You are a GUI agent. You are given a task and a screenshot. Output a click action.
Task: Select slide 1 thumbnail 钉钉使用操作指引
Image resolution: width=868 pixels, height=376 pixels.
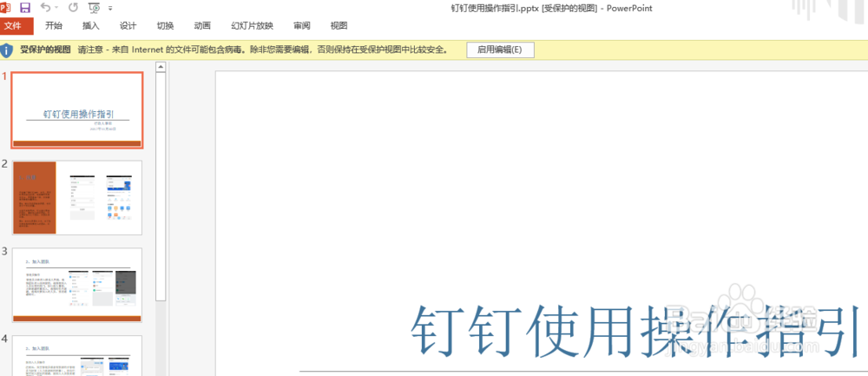click(x=77, y=110)
